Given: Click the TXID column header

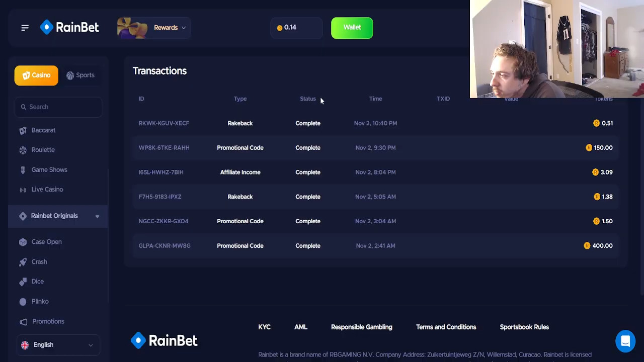Looking at the screenshot, I should pyautogui.click(x=443, y=99).
